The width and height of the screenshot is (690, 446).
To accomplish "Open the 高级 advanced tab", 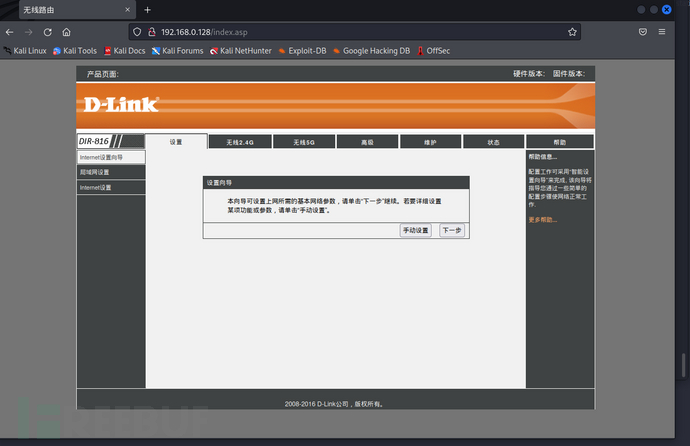I will coord(367,142).
